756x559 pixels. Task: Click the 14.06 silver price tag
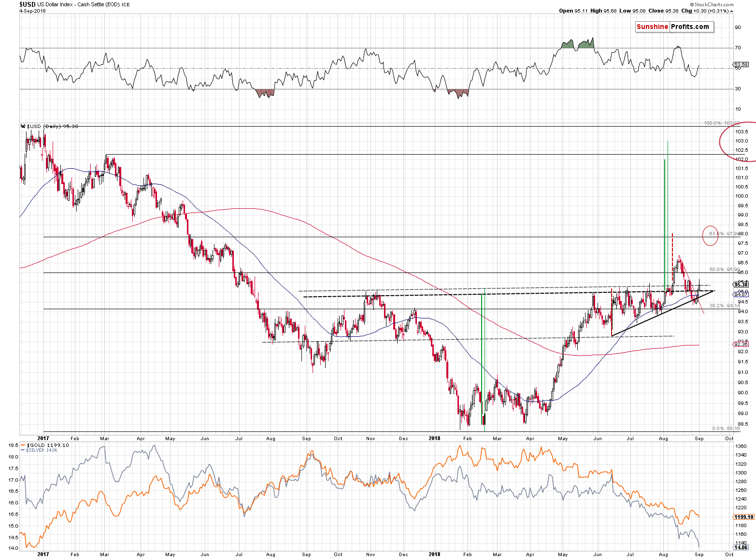(741, 547)
